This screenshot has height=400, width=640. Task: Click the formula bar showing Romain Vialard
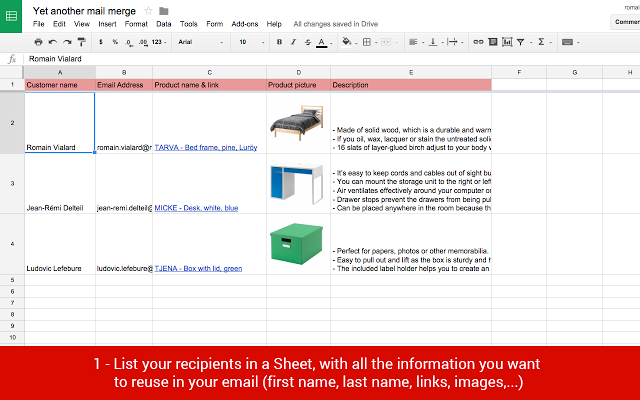[x=331, y=59]
